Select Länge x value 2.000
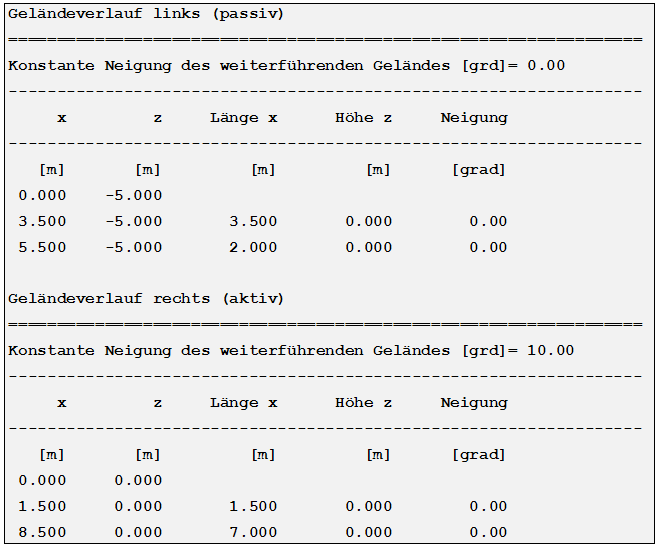 (253, 247)
